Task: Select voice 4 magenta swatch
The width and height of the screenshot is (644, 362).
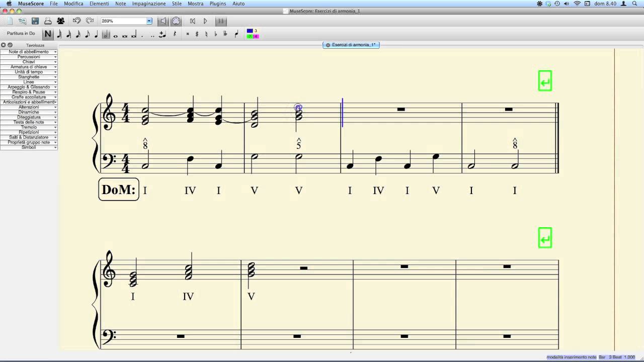Action: [256, 37]
